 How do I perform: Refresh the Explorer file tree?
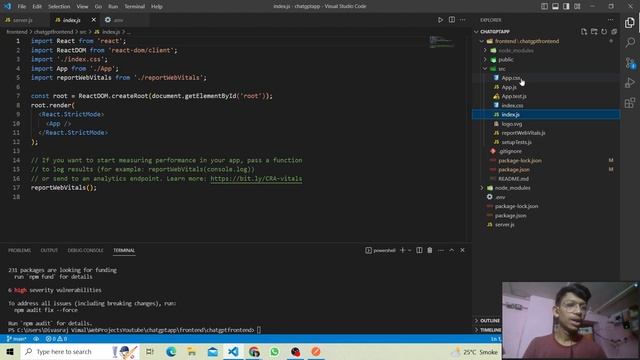604,32
